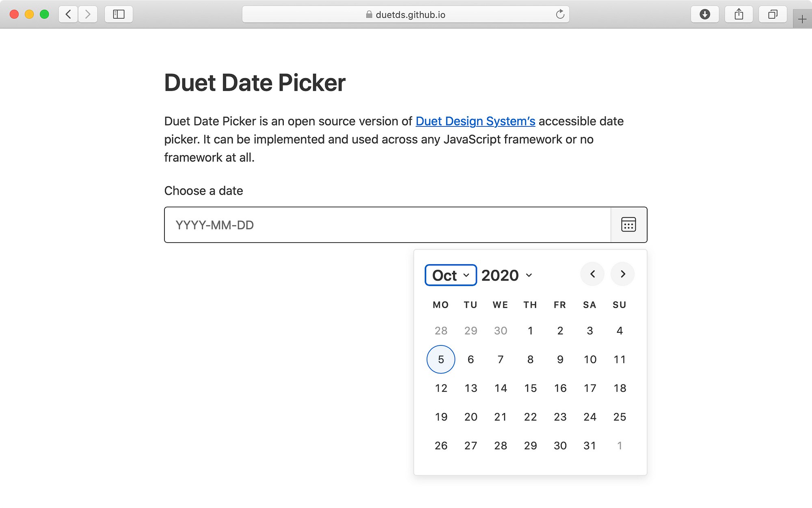Go to previous month in calendar
812x508 pixels.
point(592,274)
